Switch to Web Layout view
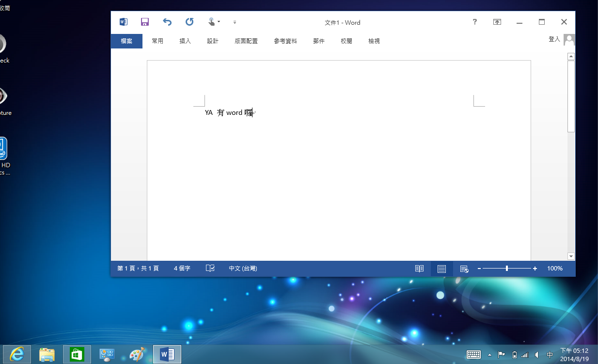Image resolution: width=598 pixels, height=364 pixels. click(464, 269)
